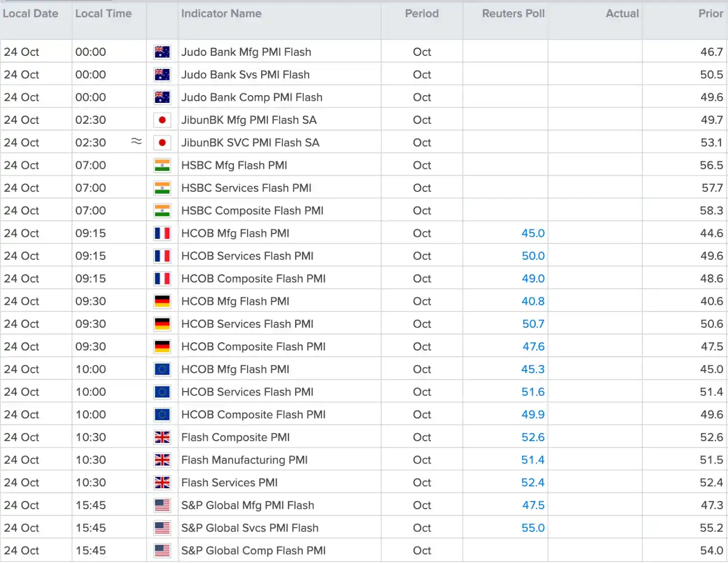Select the EU flag in the 10:00 HCOB Mfg row

tap(162, 369)
